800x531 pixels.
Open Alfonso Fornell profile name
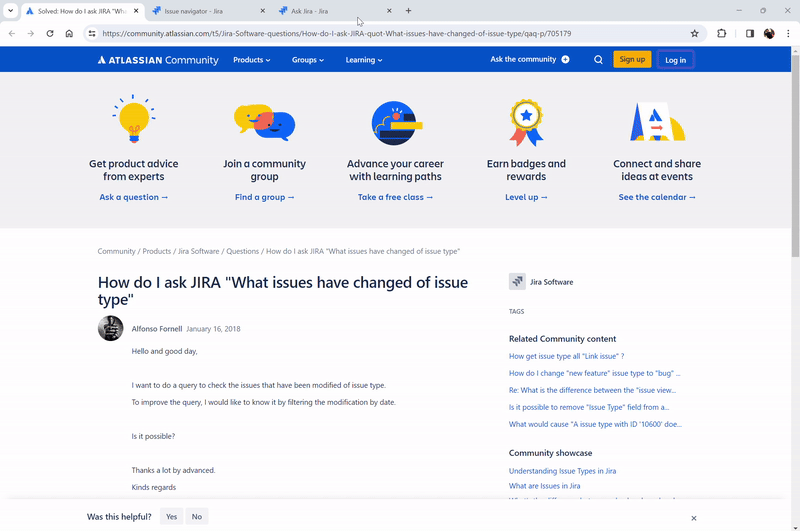pyautogui.click(x=157, y=329)
